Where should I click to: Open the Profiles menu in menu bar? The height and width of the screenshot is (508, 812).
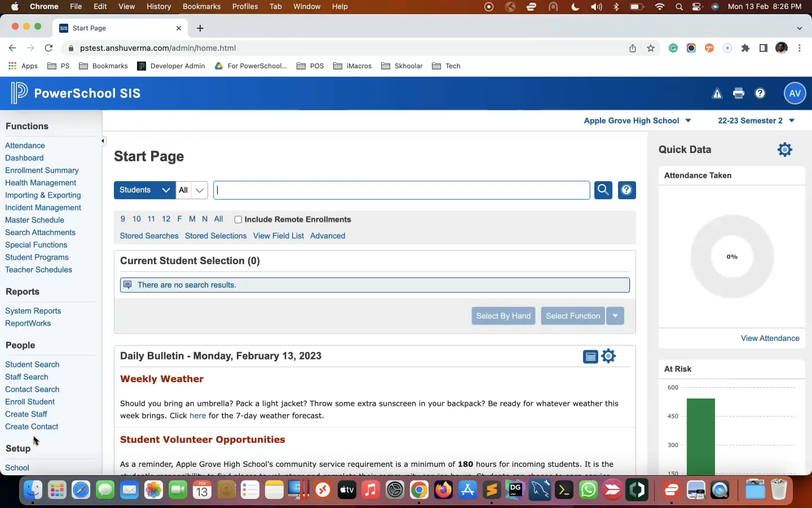[x=245, y=7]
